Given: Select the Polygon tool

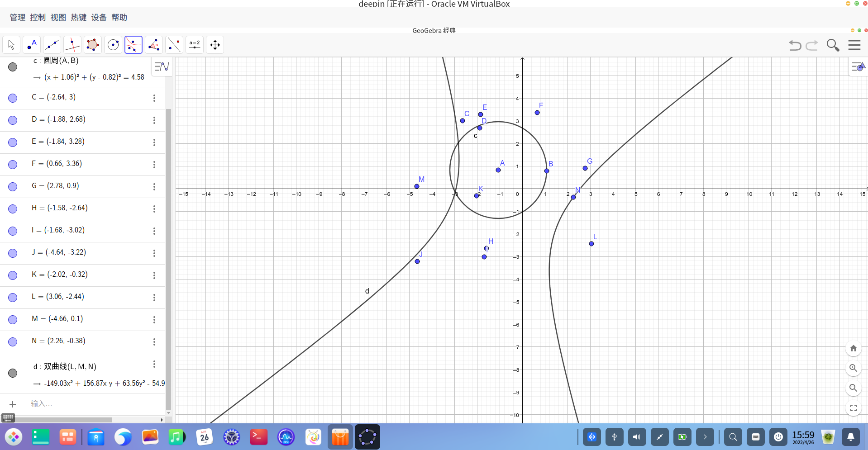Looking at the screenshot, I should tap(93, 45).
